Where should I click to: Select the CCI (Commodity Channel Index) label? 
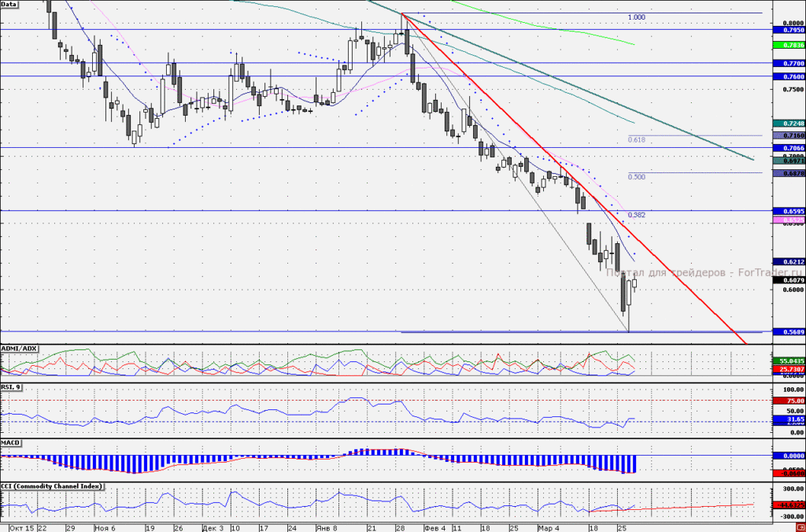tap(51, 486)
